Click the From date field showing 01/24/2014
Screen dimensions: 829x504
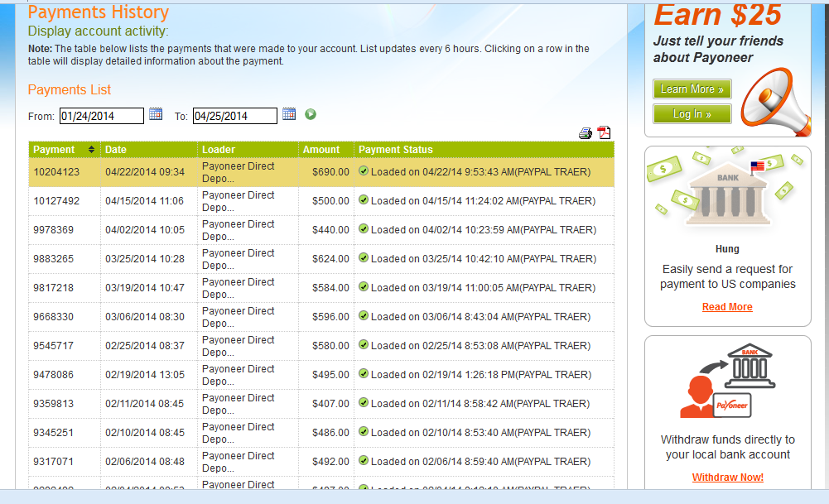coord(102,116)
